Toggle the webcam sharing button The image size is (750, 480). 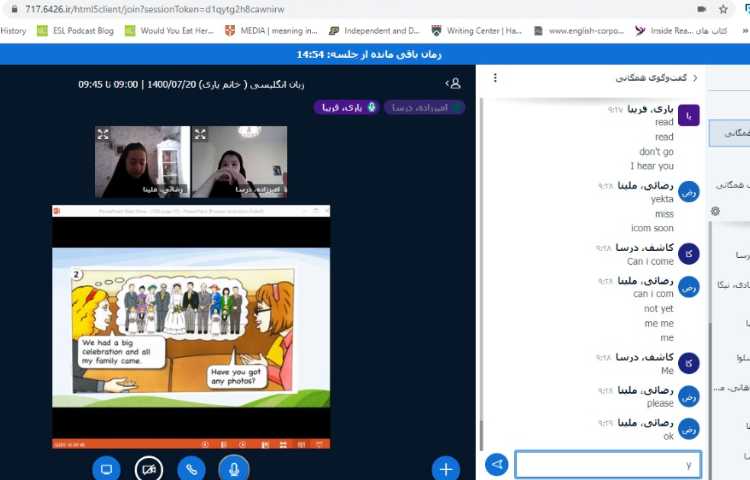coord(149,468)
